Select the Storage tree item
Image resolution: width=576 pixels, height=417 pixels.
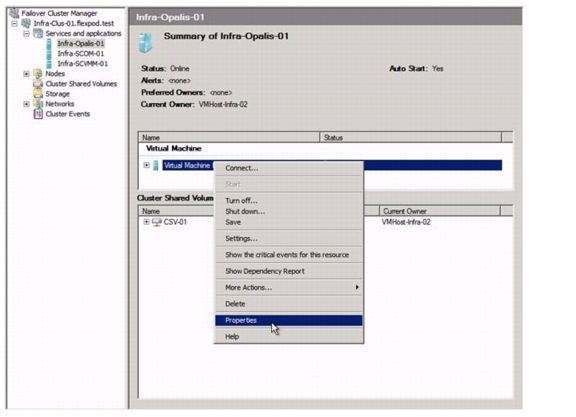coord(58,94)
